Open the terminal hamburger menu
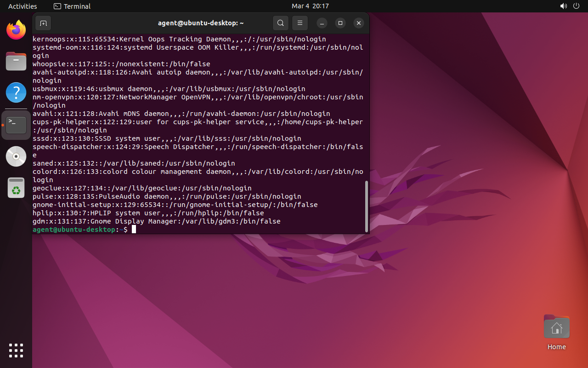Screen dimensions: 588x368 click(300, 23)
